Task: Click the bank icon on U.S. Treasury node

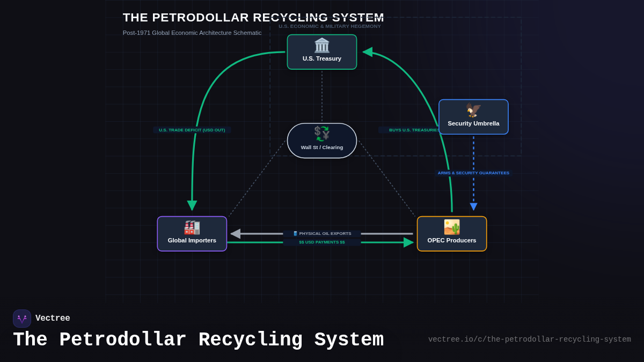Action: [x=321, y=46]
